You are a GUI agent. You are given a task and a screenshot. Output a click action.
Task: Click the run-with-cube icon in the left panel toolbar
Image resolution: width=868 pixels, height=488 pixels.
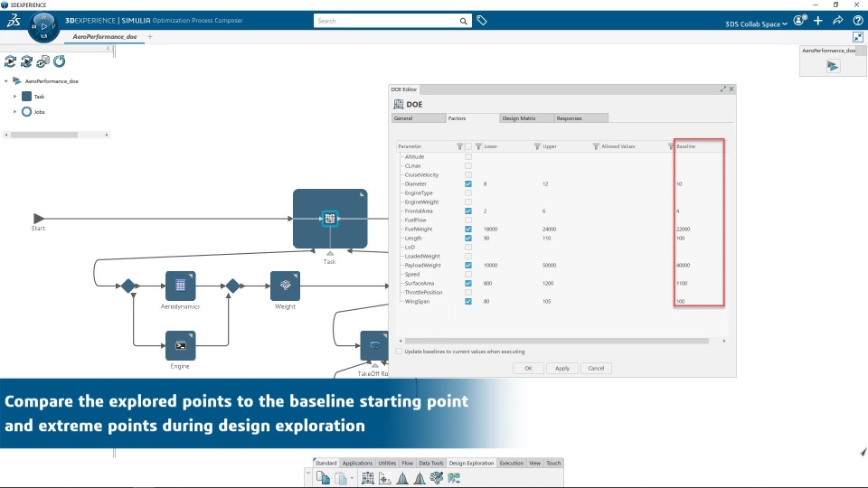42,61
